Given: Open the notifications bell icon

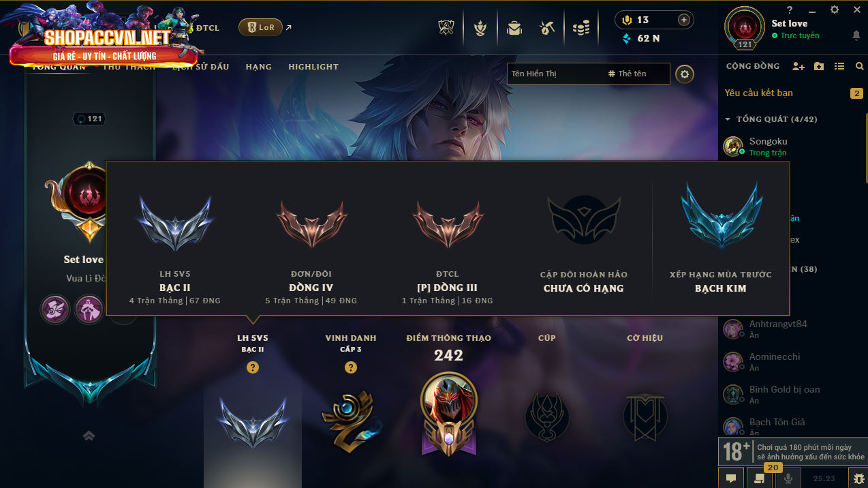Looking at the screenshot, I should (x=856, y=35).
